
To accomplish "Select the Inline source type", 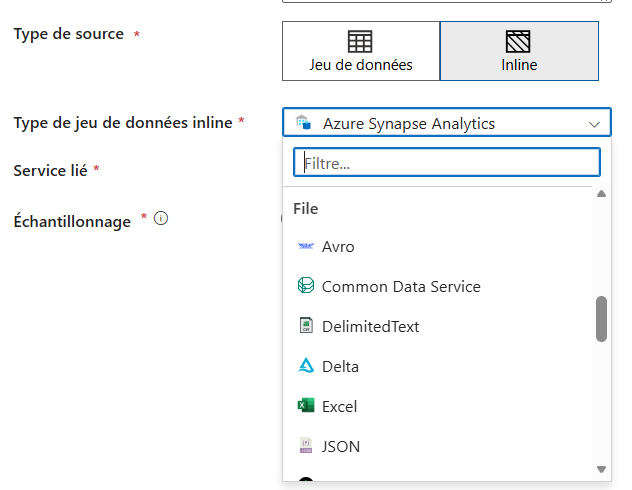I will [519, 51].
